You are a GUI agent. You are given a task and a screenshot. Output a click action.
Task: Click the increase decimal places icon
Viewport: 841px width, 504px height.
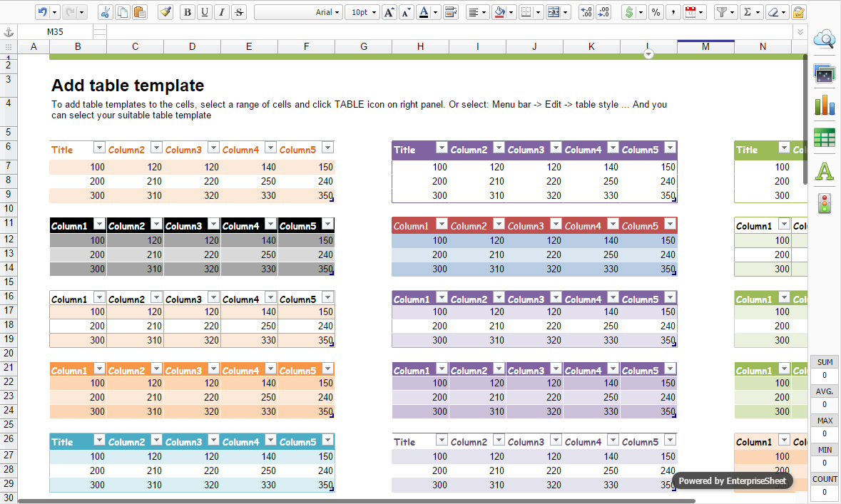[x=586, y=12]
